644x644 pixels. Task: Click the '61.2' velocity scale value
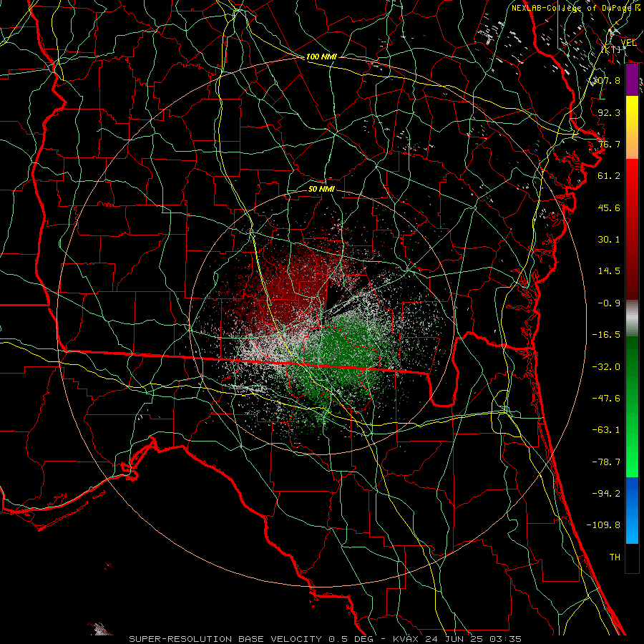(x=609, y=176)
